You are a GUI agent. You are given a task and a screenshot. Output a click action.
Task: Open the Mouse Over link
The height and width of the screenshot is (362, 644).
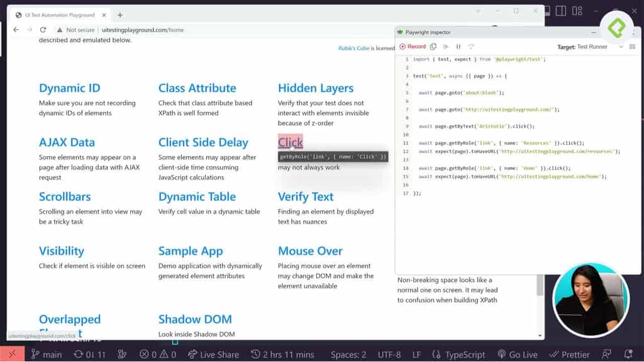310,251
